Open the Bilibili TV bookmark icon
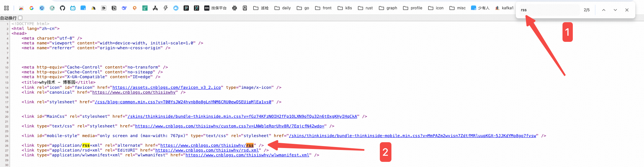 pos(73,8)
